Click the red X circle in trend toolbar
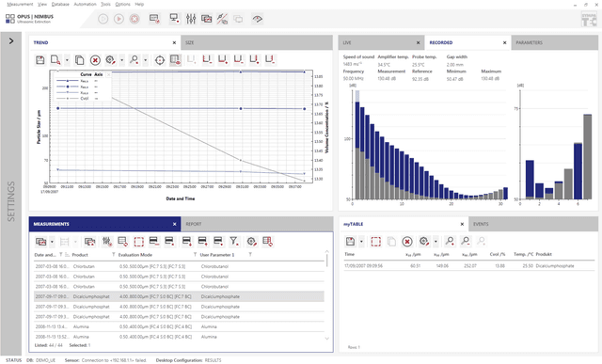The height and width of the screenshot is (364, 602). [95, 60]
